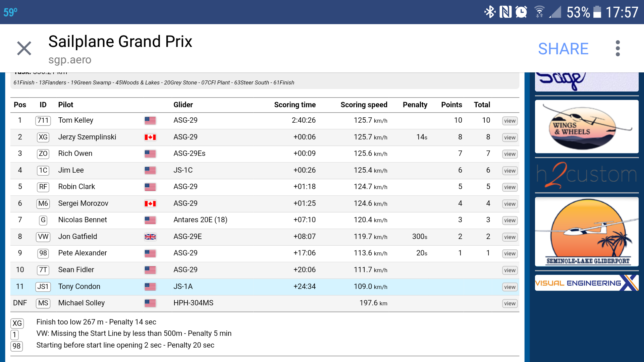The image size is (644, 362).
Task: Open the Wings & Wheels sponsor banner
Action: [x=587, y=126]
